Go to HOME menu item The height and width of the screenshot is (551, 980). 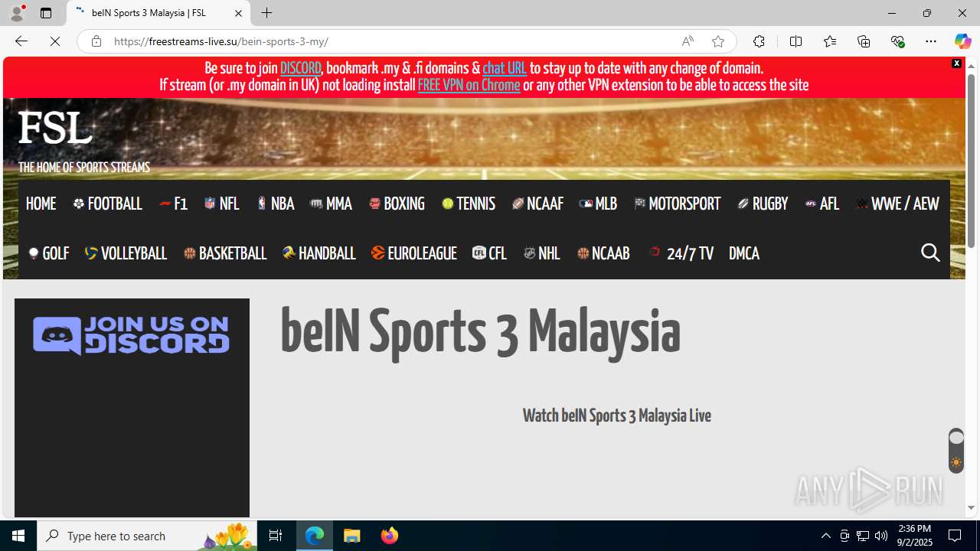point(41,204)
